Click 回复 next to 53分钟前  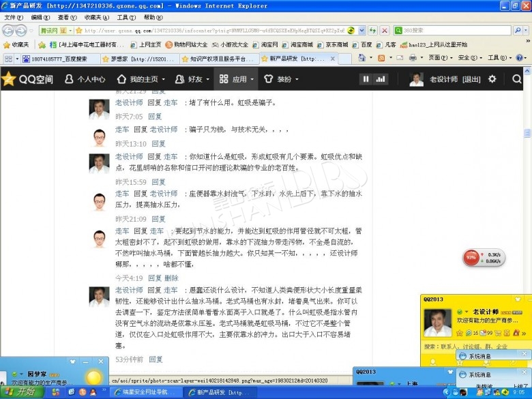156,359
